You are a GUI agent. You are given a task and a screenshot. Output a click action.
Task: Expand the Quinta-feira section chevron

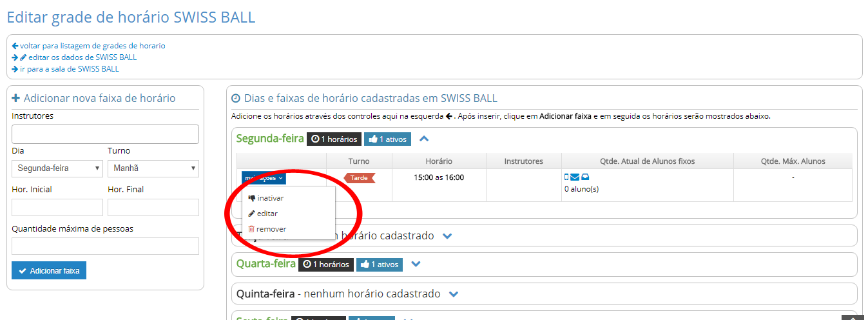[x=454, y=294]
